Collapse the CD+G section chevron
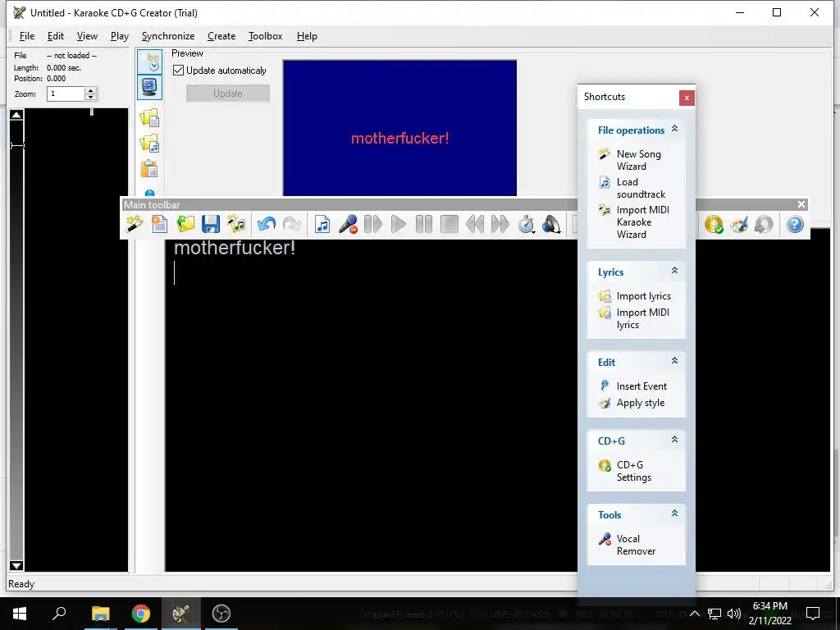 [674, 440]
